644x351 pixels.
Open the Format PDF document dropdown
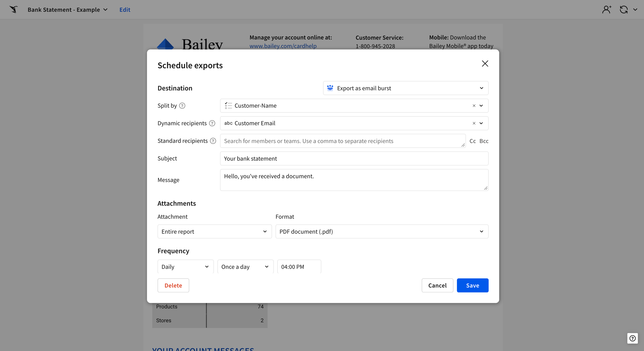click(x=382, y=231)
